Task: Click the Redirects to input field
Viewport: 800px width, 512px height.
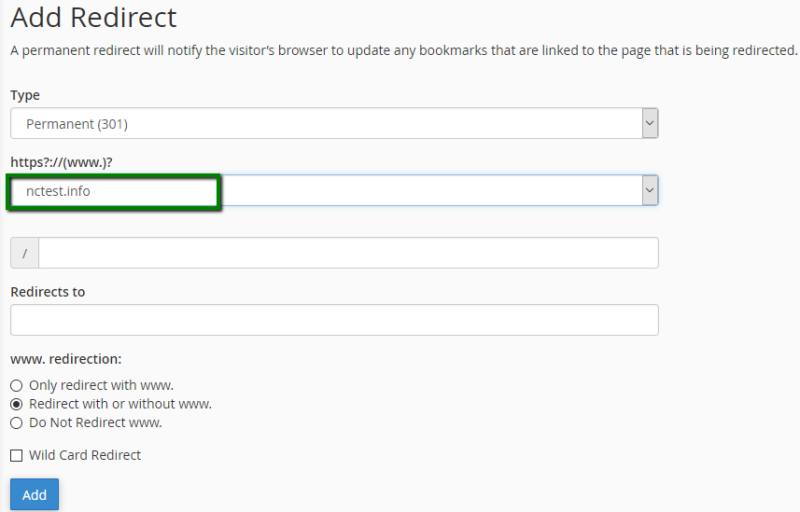Action: click(x=334, y=320)
